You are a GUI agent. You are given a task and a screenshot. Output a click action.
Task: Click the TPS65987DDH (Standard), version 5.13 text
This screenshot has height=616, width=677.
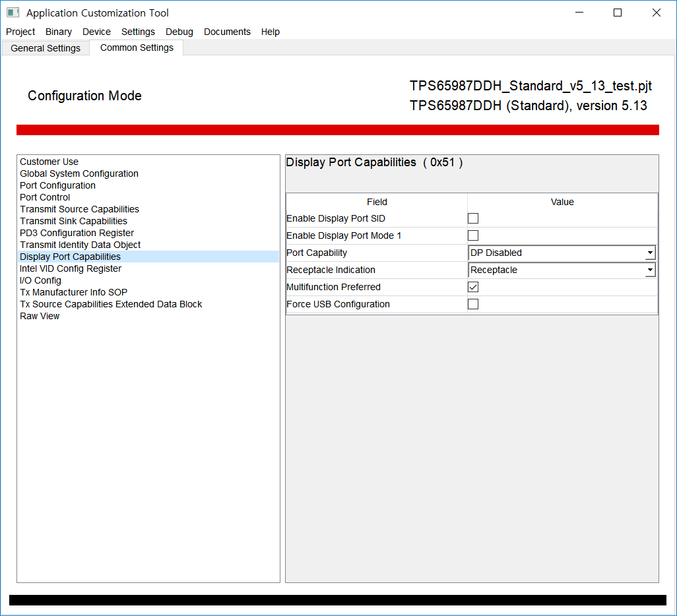coord(528,106)
